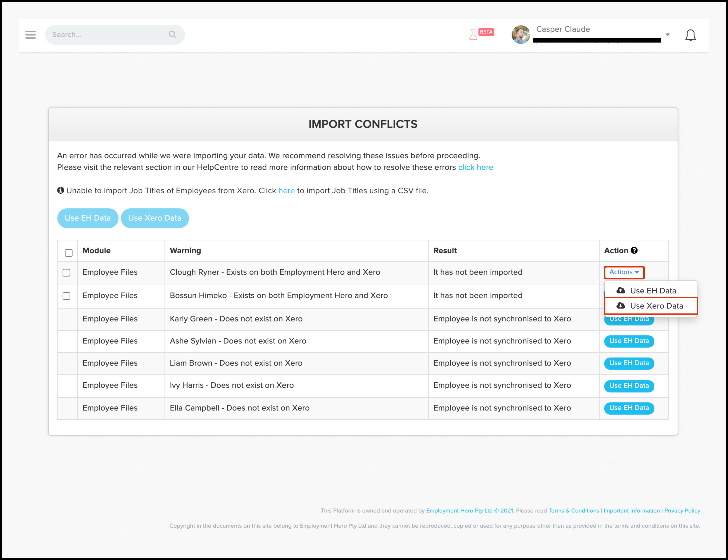Viewport: 728px width, 560px height.
Task: Click Casper Claude's profile avatar
Action: point(521,35)
